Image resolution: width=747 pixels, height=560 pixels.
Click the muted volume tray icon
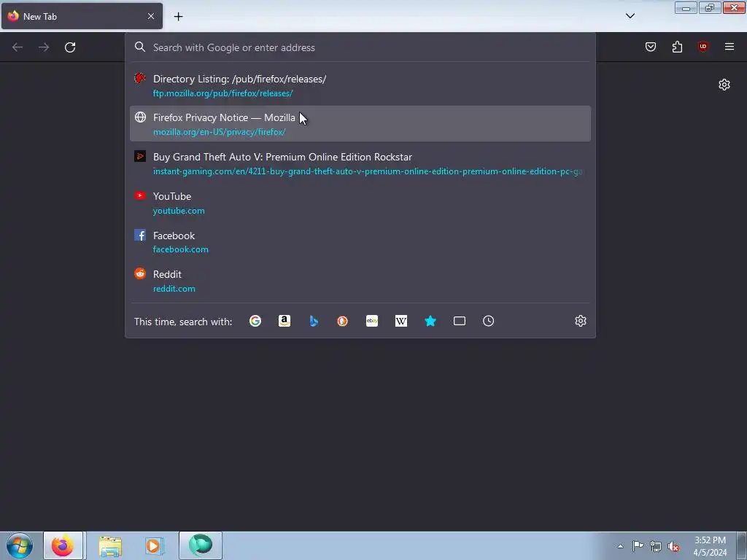click(x=673, y=546)
